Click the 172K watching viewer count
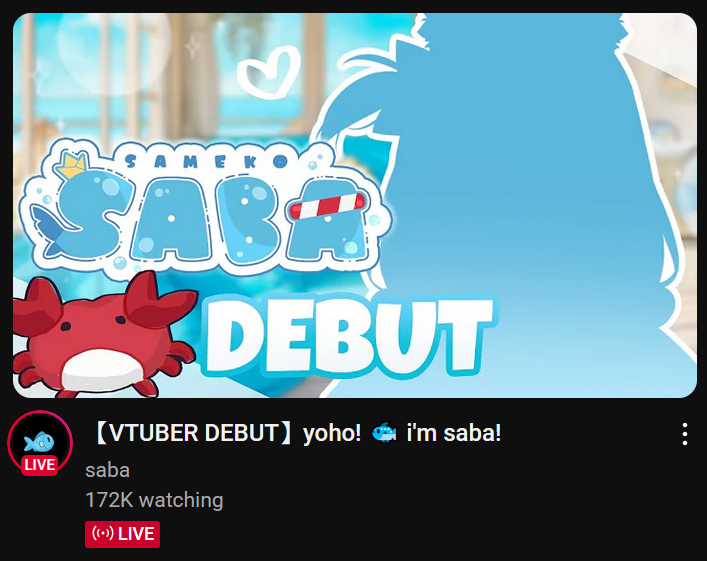 [x=154, y=500]
